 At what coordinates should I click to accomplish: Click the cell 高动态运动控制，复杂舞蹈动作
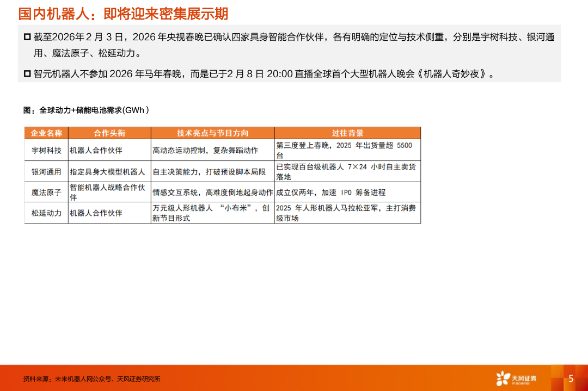pyautogui.click(x=213, y=150)
